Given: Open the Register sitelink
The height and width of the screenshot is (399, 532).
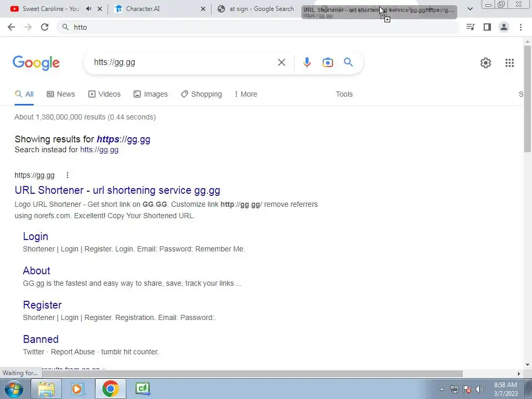Looking at the screenshot, I should 43,305.
